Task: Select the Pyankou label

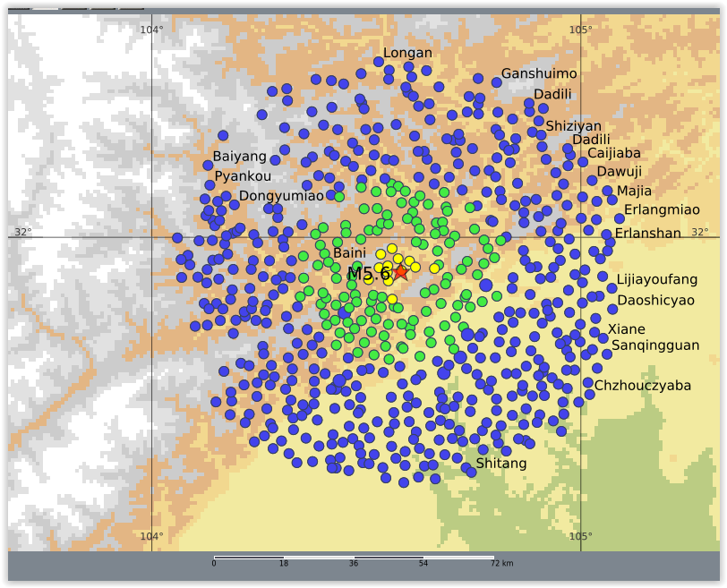Action: click(x=243, y=176)
